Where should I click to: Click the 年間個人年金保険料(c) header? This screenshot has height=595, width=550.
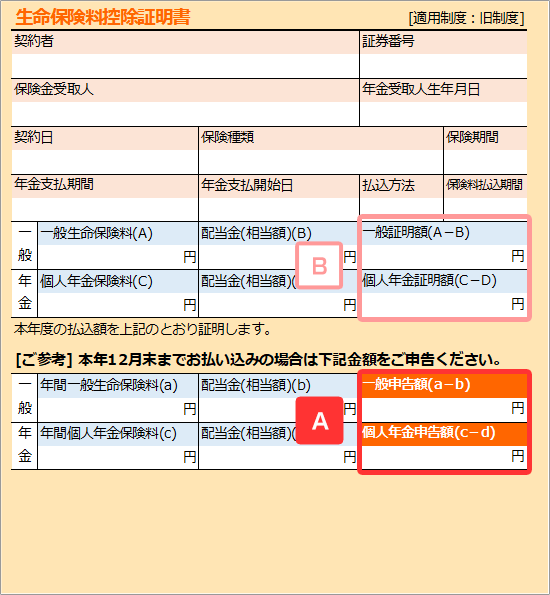tap(109, 433)
